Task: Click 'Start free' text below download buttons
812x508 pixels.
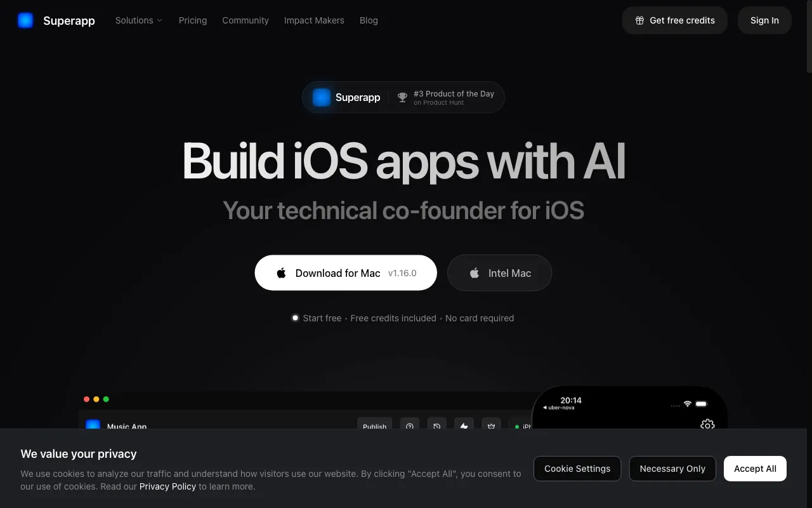Action: [322, 318]
